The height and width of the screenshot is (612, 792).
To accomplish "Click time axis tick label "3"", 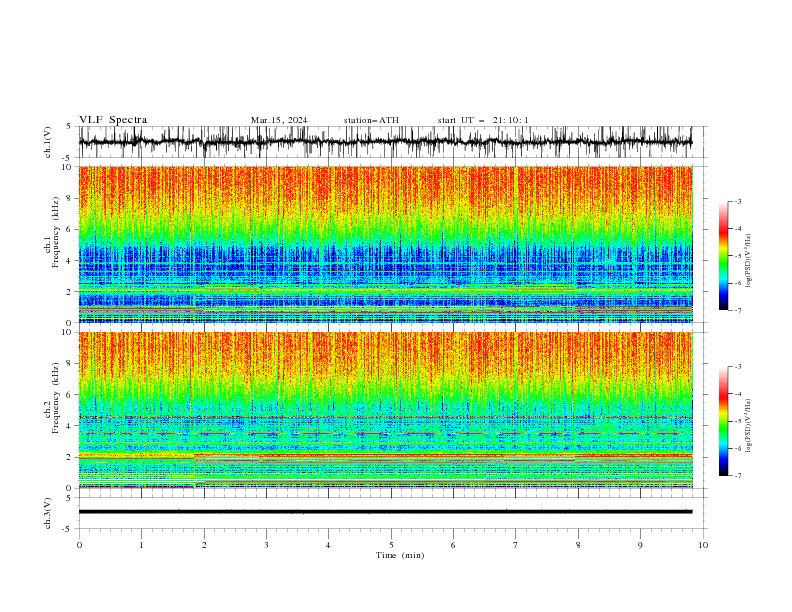I will [x=266, y=545].
